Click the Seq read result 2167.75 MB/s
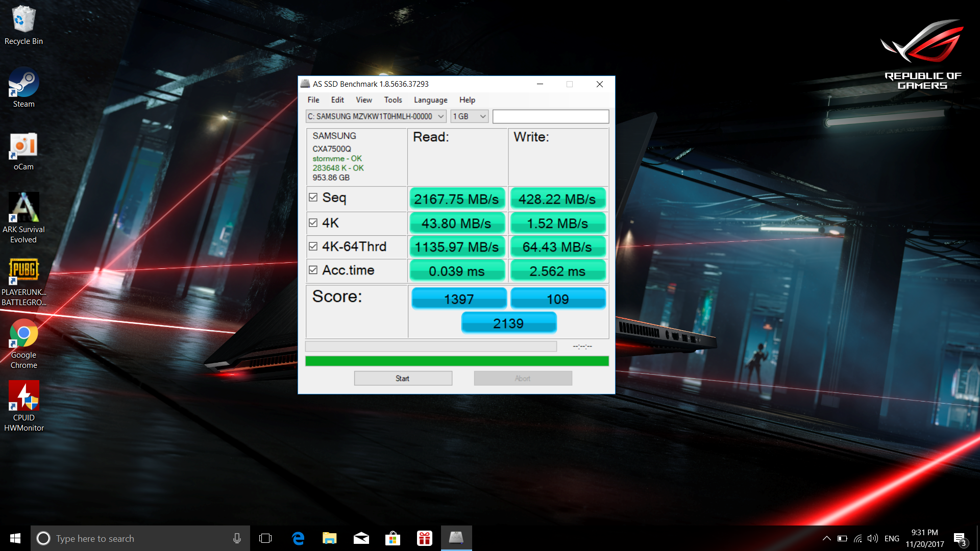The image size is (980, 551). (x=457, y=199)
